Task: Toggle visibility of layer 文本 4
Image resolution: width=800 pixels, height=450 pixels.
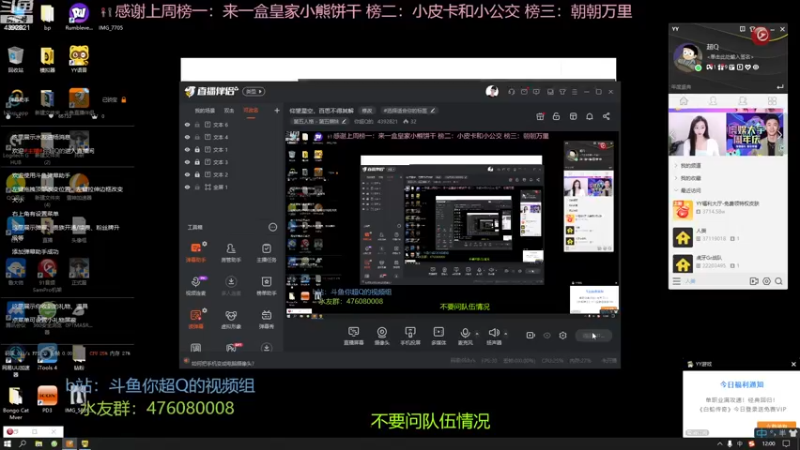Action: click(187, 137)
